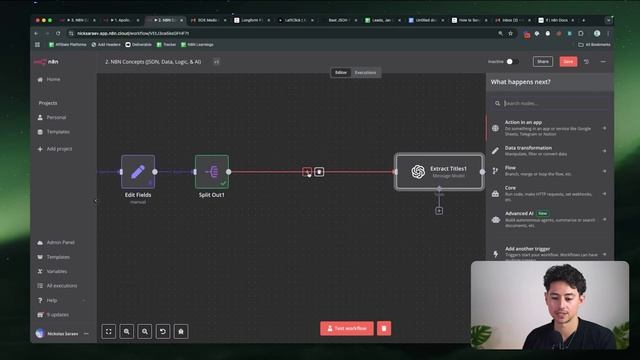This screenshot has width=640, height=360.
Task: Open All executions in the sidebar
Action: point(63,286)
